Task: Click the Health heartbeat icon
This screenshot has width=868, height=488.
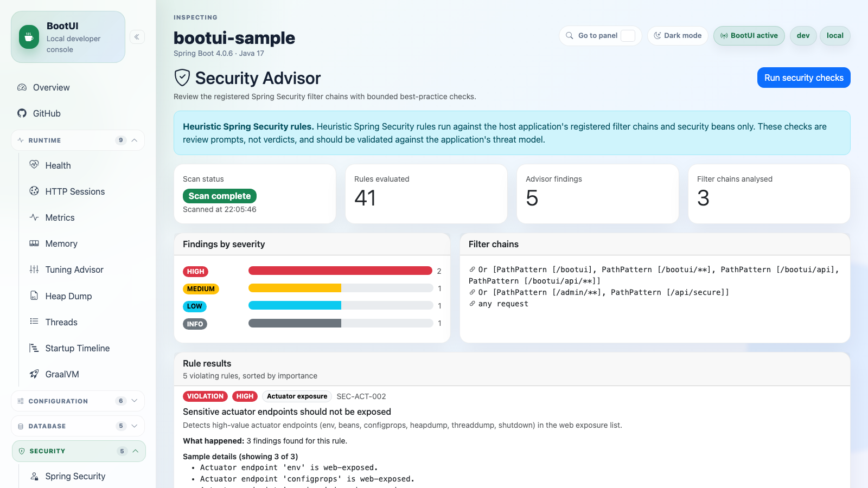Action: [34, 165]
